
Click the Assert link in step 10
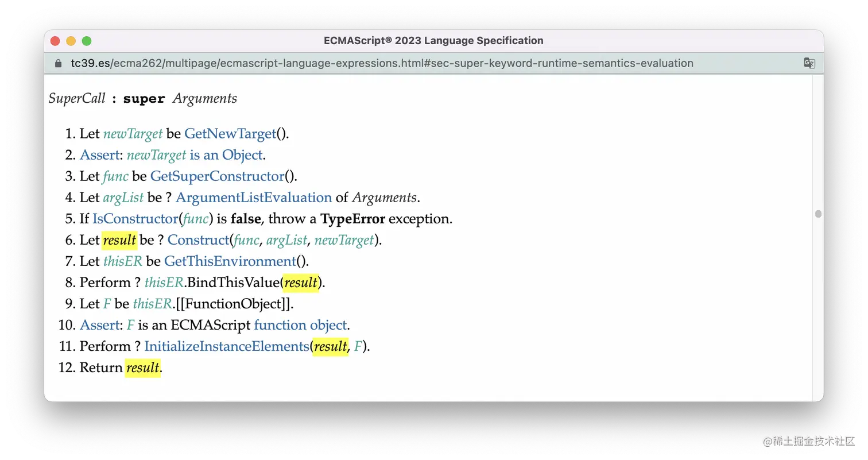(100, 325)
